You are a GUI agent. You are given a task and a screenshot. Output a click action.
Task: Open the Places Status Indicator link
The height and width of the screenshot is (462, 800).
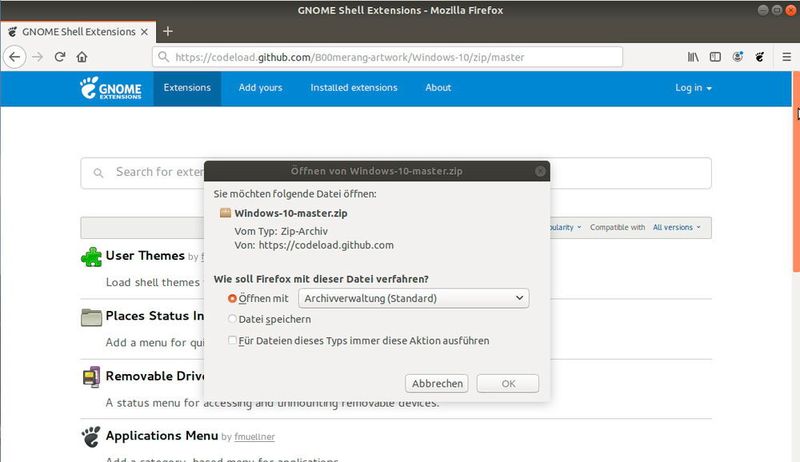pos(155,316)
